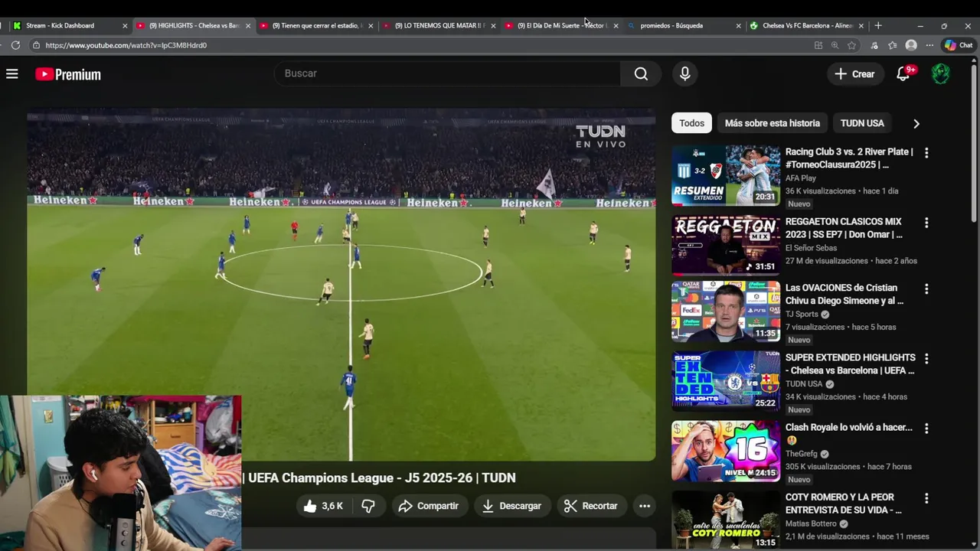Open TJ Sports channel link
The width and height of the screenshot is (980, 551).
(802, 315)
